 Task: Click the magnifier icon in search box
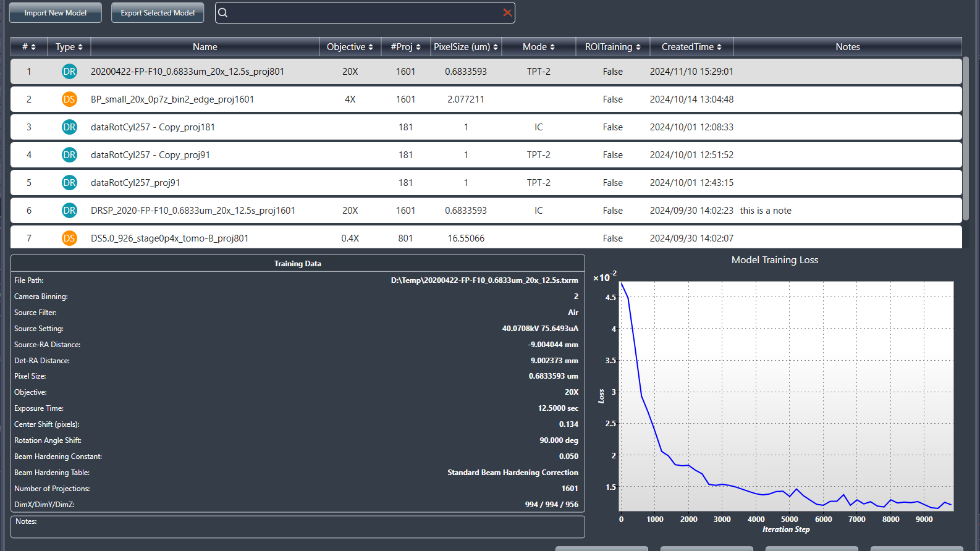[223, 13]
